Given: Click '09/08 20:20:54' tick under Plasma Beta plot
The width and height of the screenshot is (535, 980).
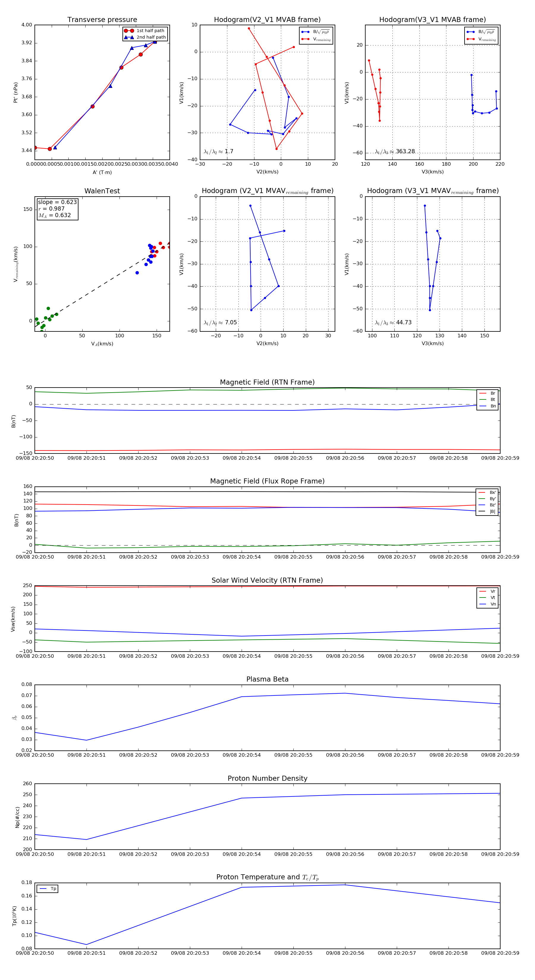Looking at the screenshot, I should 241,755.
